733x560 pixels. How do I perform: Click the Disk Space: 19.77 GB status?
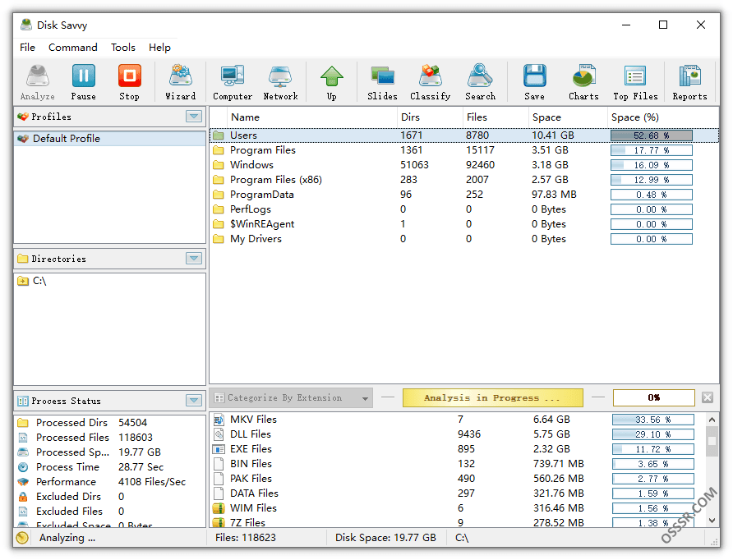(x=385, y=538)
